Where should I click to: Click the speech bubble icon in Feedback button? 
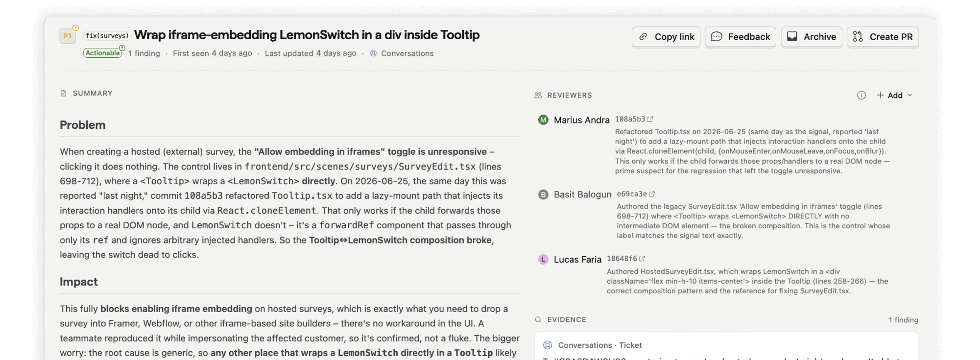tap(717, 37)
